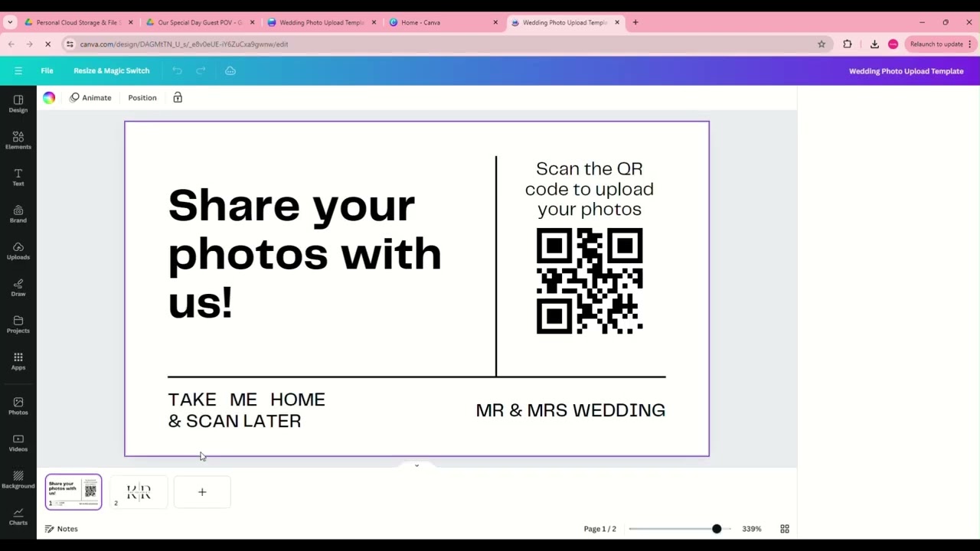Image resolution: width=980 pixels, height=551 pixels.
Task: Switch to Our Special Day Guest POV tab
Action: click(x=199, y=22)
